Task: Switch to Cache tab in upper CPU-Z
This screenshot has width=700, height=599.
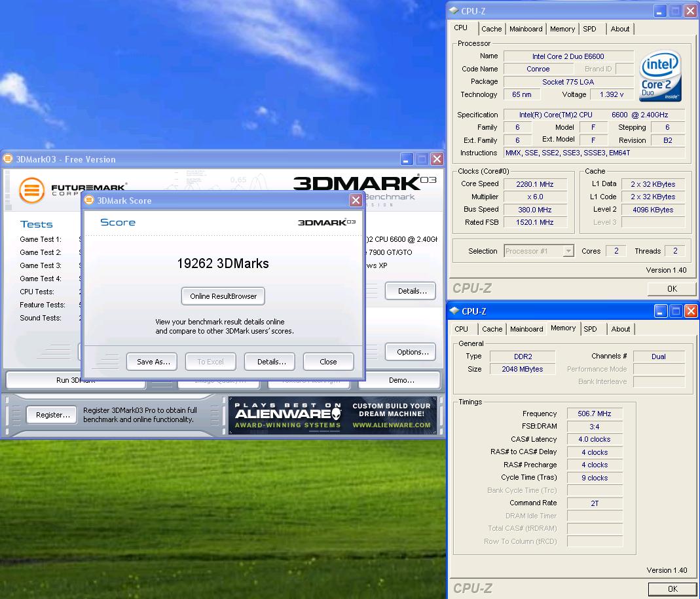Action: [x=492, y=29]
